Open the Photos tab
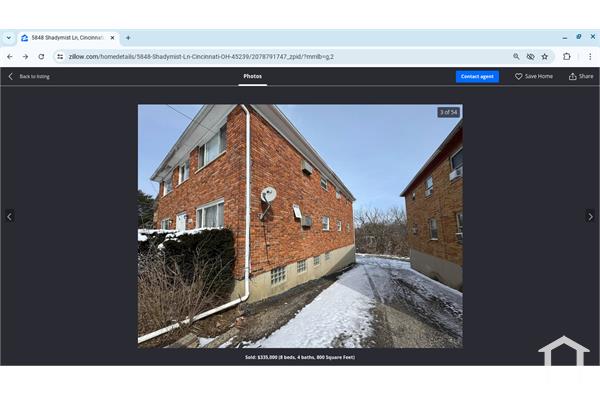Screen dimensions: 600x395 pos(253,76)
